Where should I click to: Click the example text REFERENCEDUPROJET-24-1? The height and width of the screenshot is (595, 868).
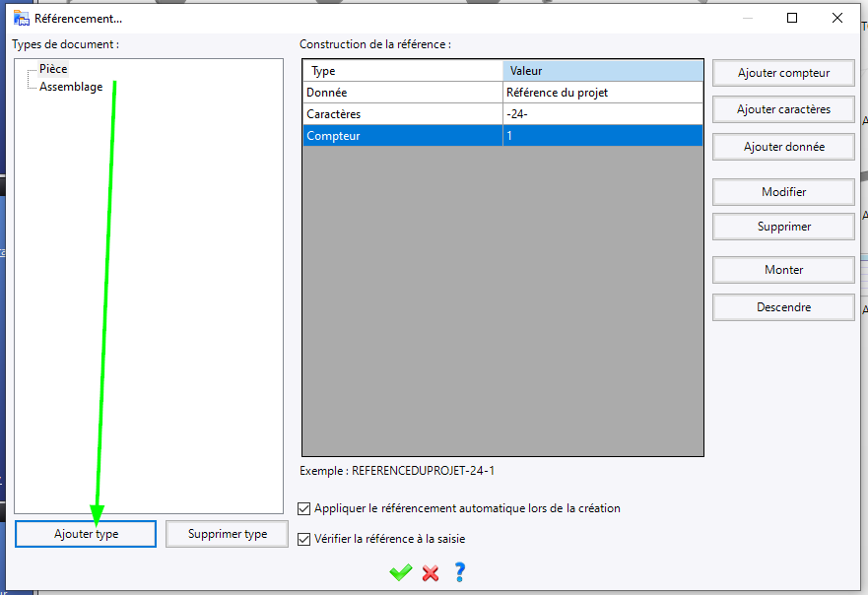point(423,471)
